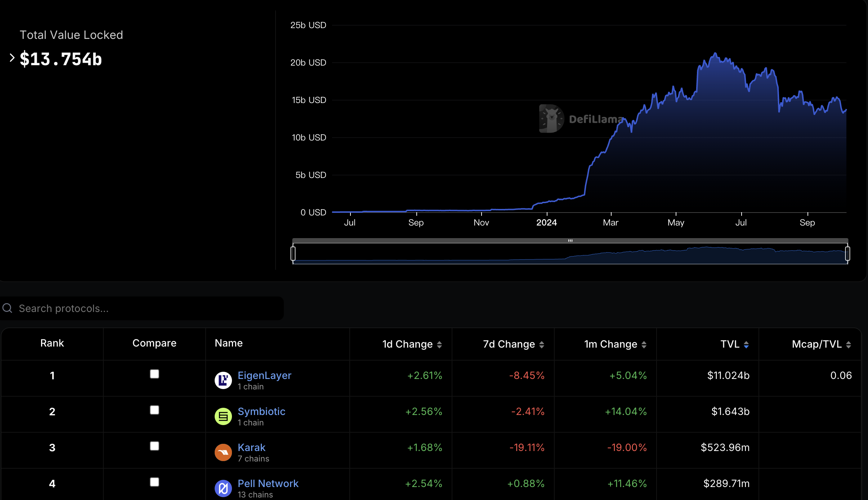
Task: Sort by 7d Change arrows icon
Action: pos(542,345)
